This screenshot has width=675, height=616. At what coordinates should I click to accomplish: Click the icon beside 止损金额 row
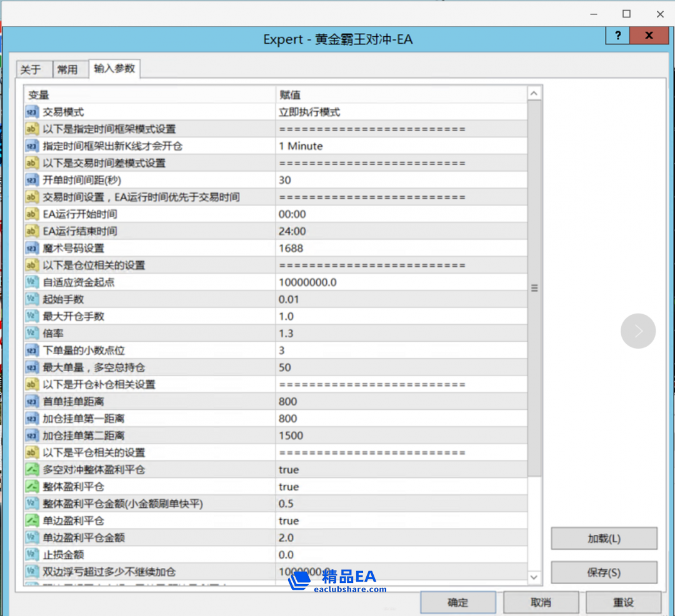click(x=31, y=555)
